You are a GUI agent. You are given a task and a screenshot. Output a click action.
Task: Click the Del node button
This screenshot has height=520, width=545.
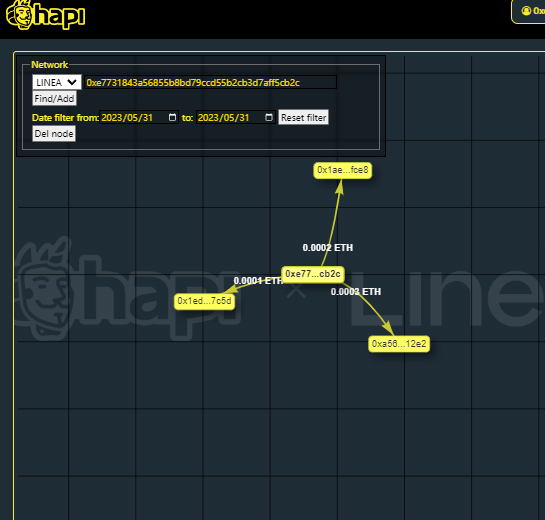(x=54, y=134)
